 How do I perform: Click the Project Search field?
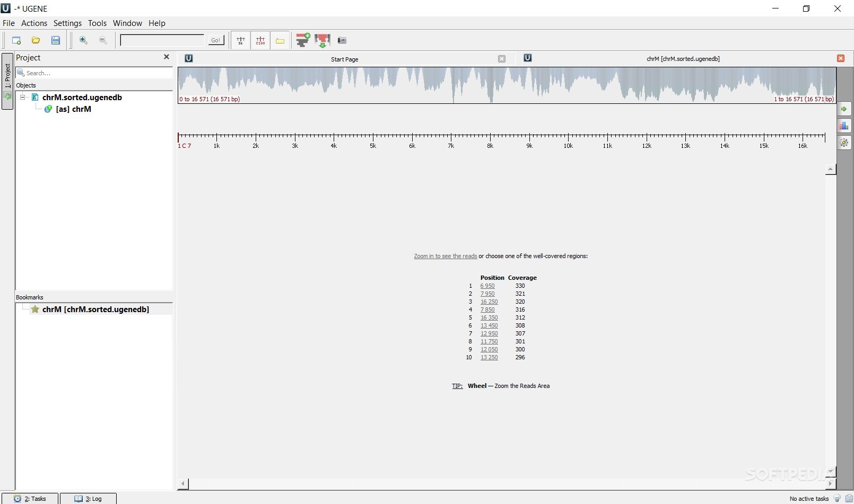coord(94,73)
